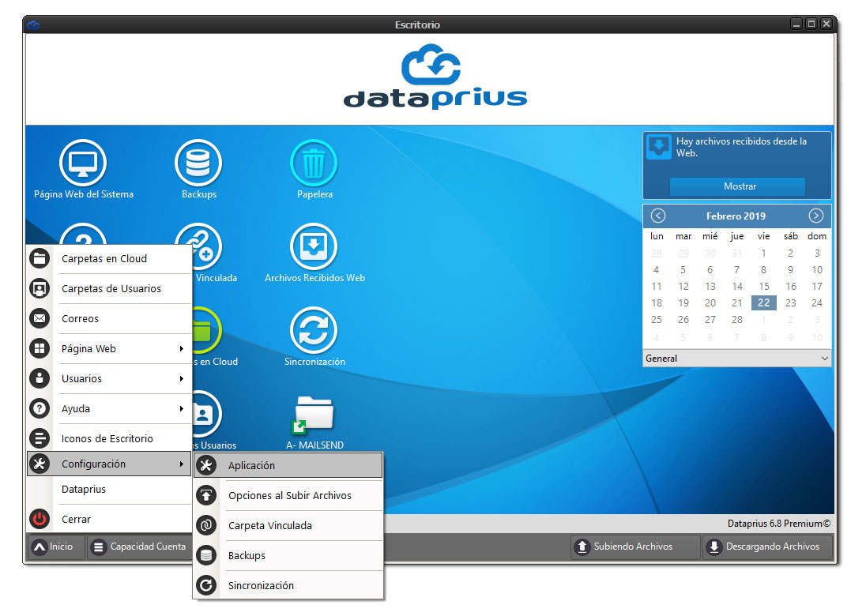Open the Papelera trash icon
Screen dimensions: 866x616
(x=314, y=163)
